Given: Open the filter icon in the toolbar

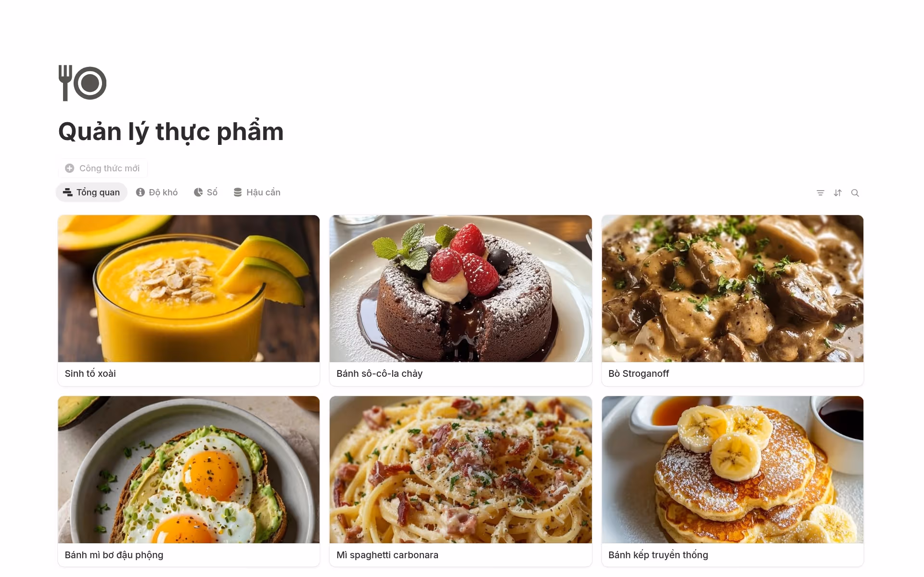Looking at the screenshot, I should (821, 193).
